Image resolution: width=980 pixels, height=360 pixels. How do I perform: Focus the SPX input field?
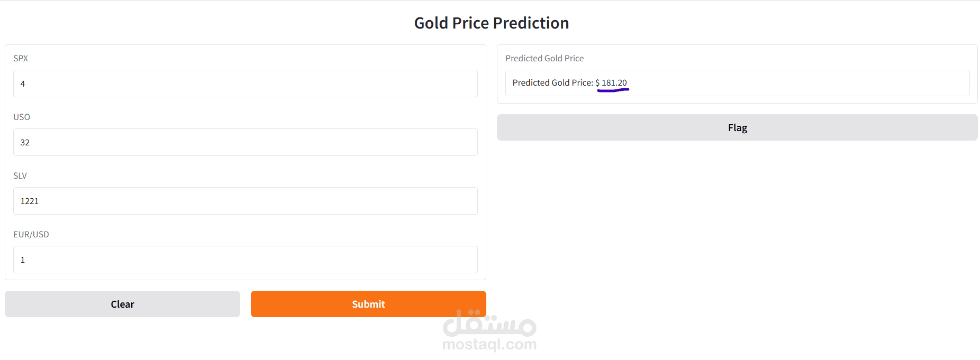point(246,84)
